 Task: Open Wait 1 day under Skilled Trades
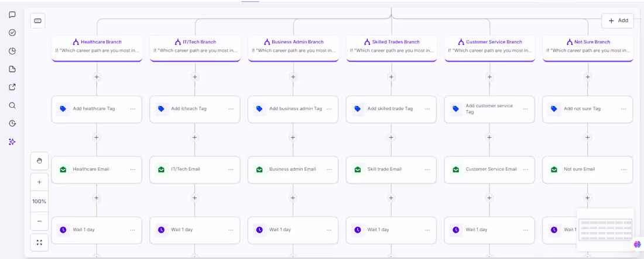(391, 230)
